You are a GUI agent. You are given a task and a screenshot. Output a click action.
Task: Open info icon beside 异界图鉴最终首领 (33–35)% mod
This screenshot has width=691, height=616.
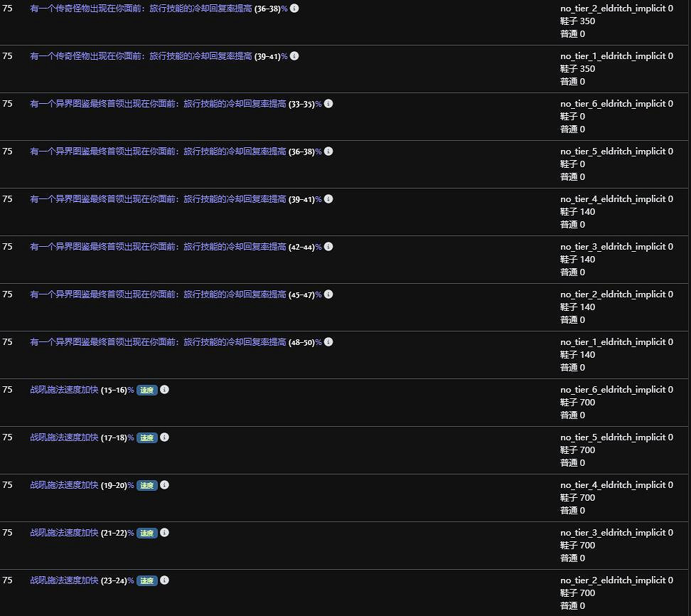328,104
